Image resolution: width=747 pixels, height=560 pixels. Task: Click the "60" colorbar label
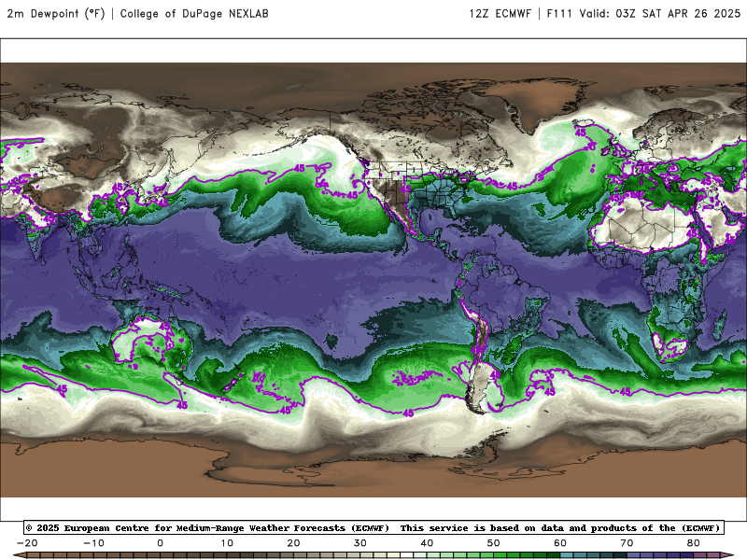(560, 543)
